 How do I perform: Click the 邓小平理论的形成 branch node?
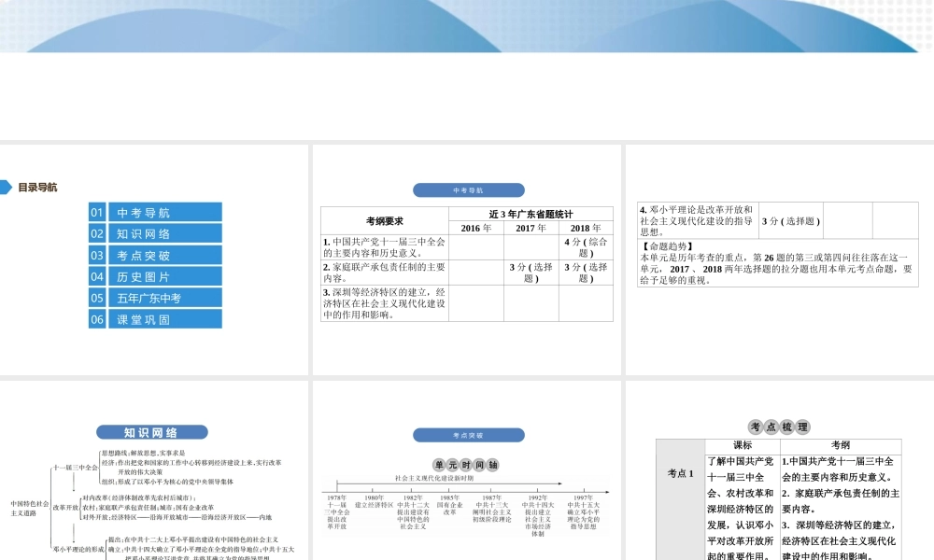pos(78,550)
